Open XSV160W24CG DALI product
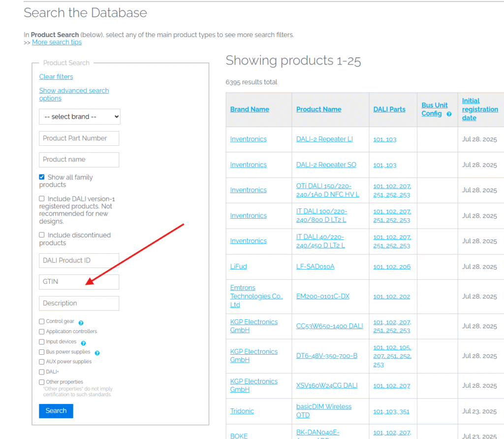504x439 pixels. [x=327, y=386]
